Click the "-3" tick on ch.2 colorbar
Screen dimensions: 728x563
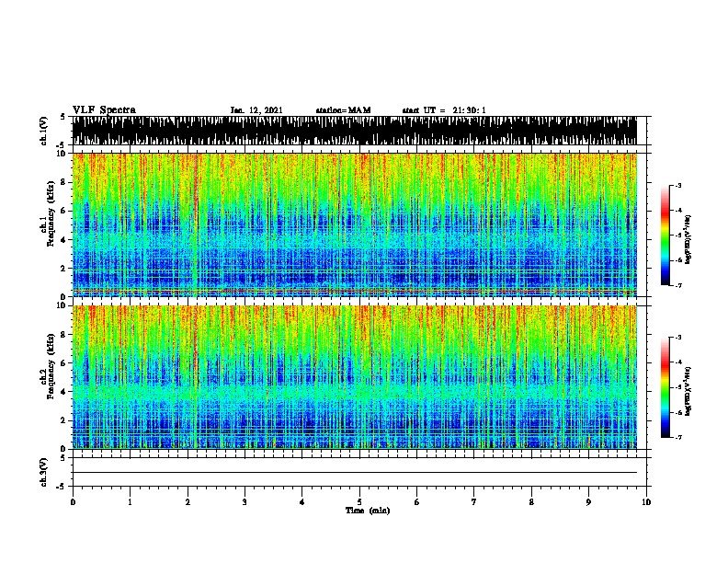[677, 338]
